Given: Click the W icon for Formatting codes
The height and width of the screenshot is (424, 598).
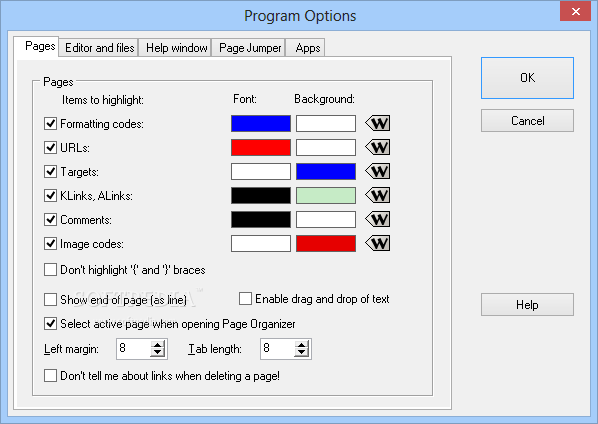Looking at the screenshot, I should pos(378,123).
